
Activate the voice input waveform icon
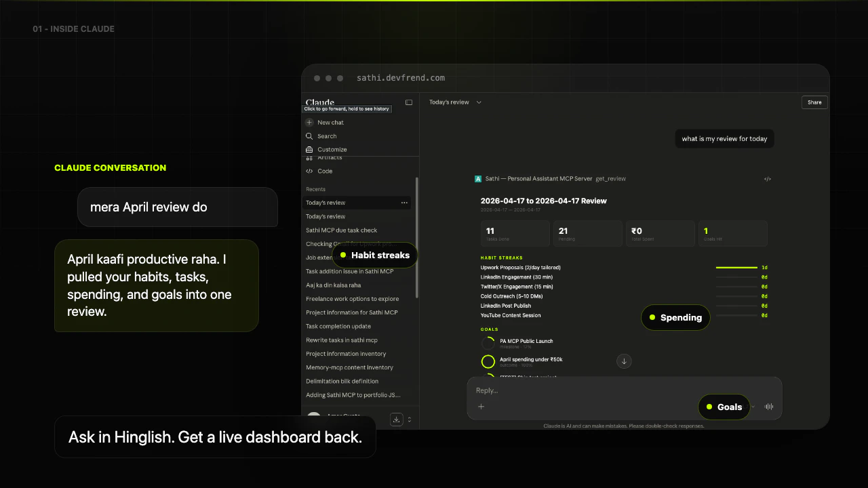coord(768,406)
